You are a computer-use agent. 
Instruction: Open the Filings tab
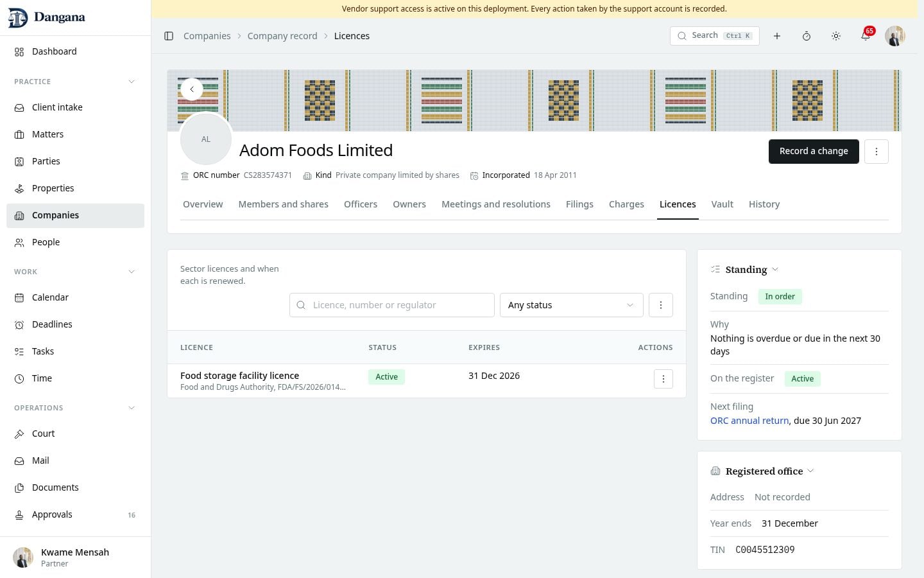579,204
